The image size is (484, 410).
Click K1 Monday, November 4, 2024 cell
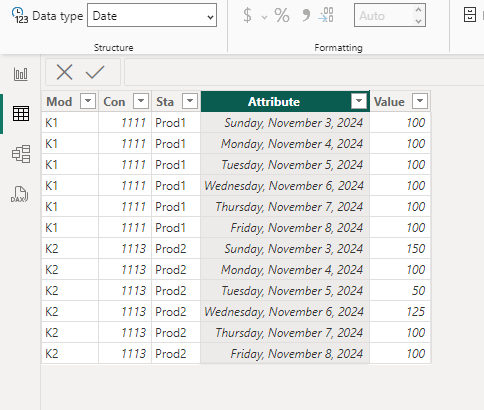[x=285, y=144]
